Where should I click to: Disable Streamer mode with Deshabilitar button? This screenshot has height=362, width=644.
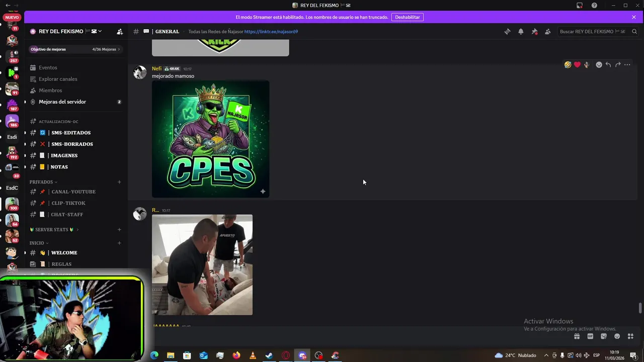point(408,17)
